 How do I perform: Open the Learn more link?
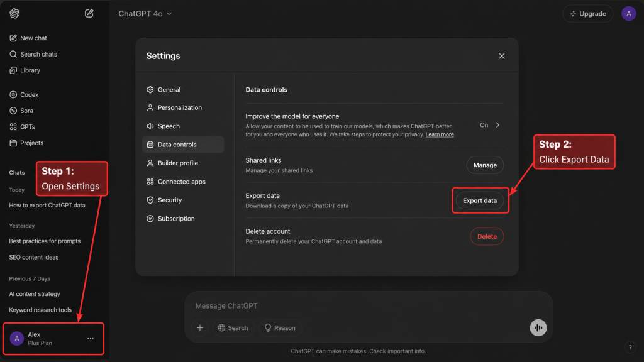(x=440, y=134)
